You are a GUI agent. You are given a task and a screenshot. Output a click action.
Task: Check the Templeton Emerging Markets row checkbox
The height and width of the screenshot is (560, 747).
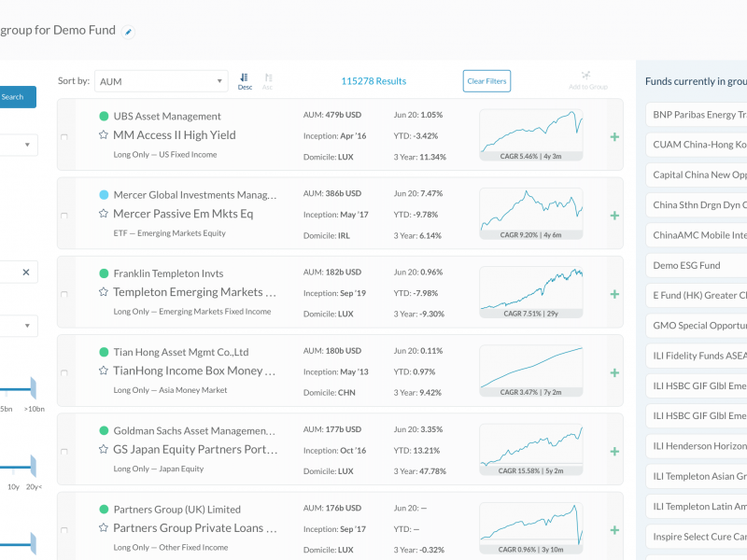click(x=64, y=294)
